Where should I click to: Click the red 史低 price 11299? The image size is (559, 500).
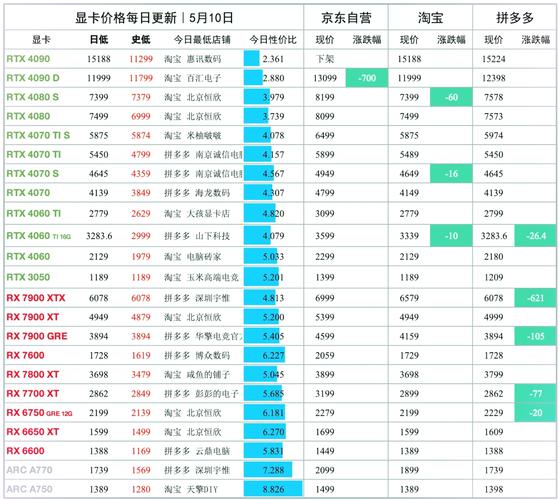(141, 59)
